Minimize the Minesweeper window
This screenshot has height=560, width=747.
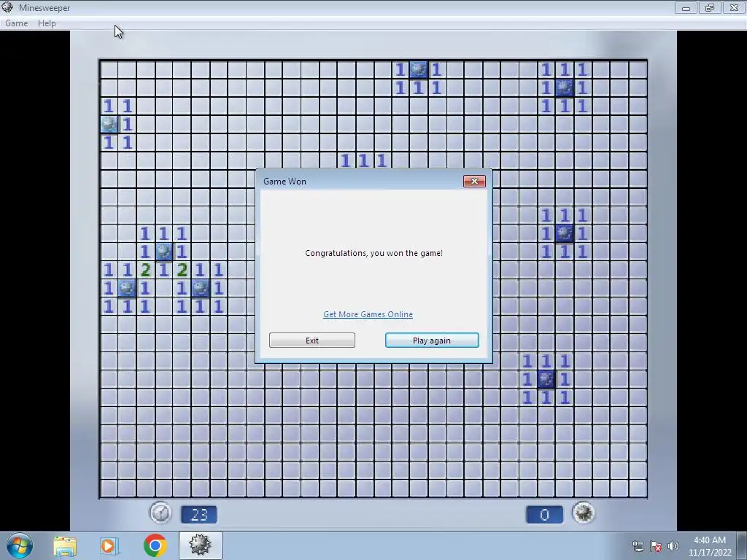click(686, 7)
